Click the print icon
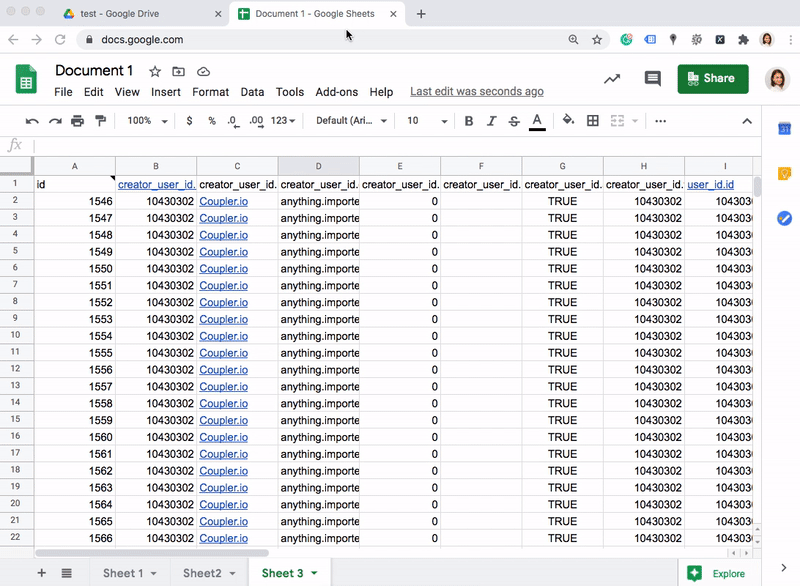 point(77,121)
